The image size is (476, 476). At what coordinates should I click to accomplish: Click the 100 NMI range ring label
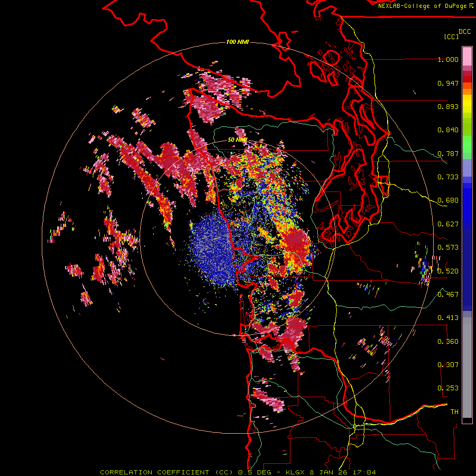[x=237, y=42]
